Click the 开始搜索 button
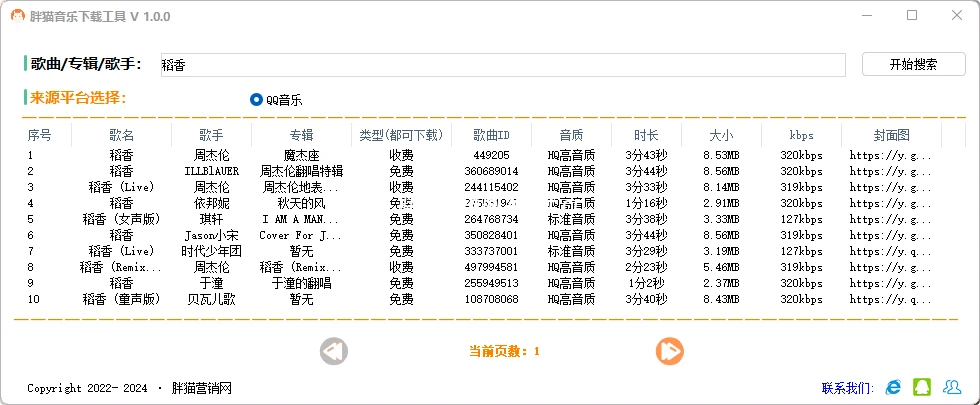This screenshot has width=980, height=405. click(x=914, y=64)
